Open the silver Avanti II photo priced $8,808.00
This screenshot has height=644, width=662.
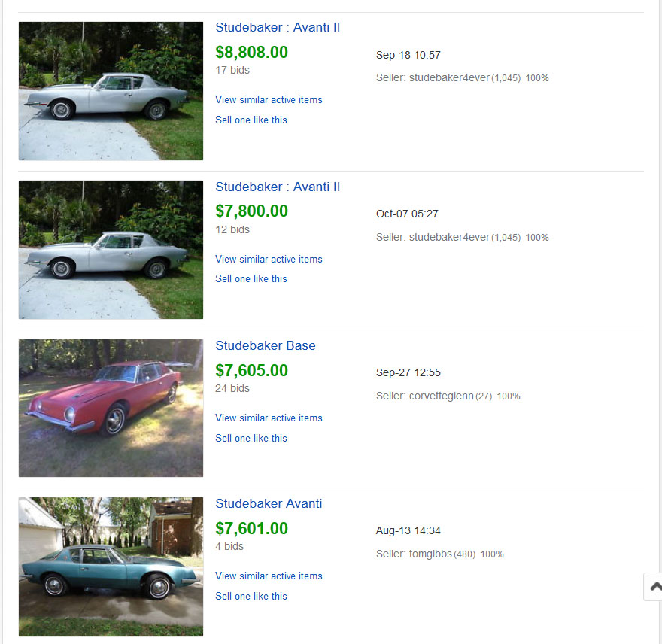click(111, 91)
